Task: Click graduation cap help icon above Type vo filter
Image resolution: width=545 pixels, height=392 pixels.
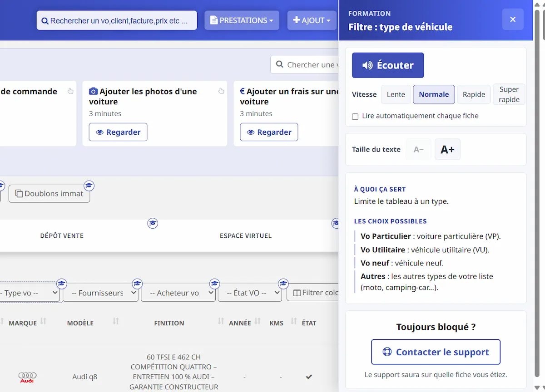Action: [62, 284]
